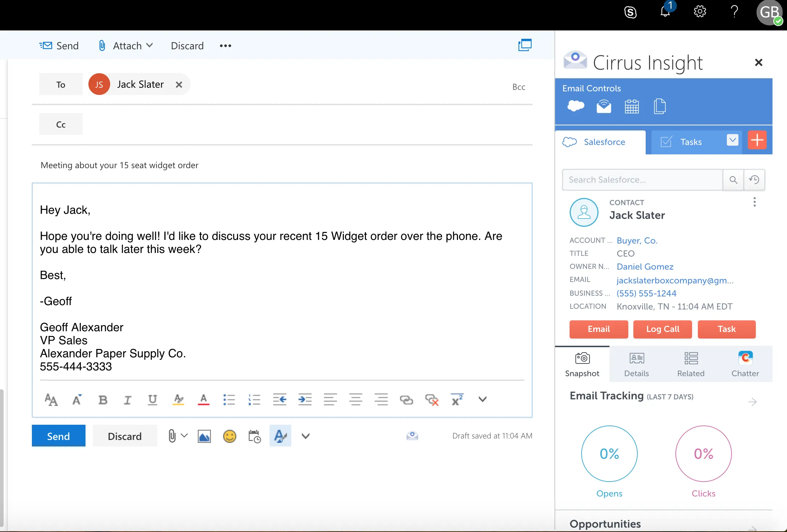
Task: Toggle the bulleted list formatting option
Action: pyautogui.click(x=229, y=400)
